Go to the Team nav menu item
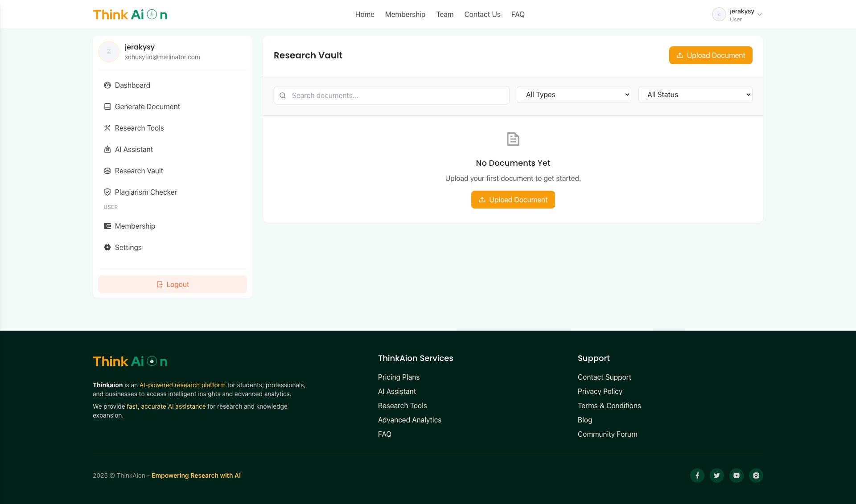This screenshot has height=504, width=856. [x=444, y=14]
